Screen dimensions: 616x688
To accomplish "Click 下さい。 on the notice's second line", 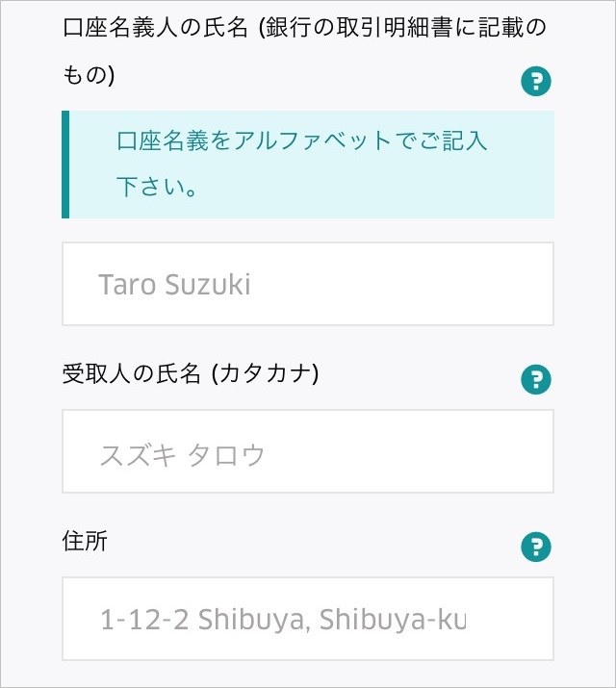I will [158, 188].
